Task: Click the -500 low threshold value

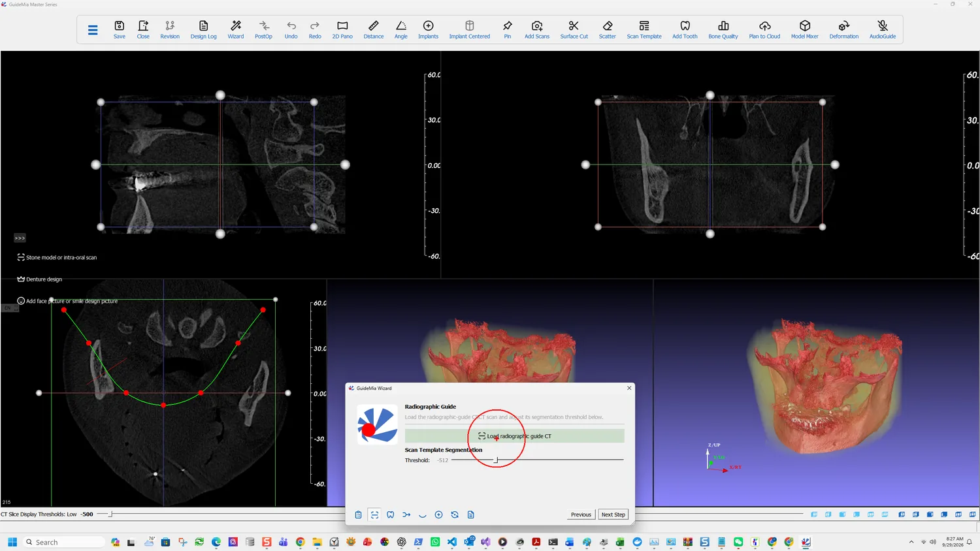Action: pyautogui.click(x=87, y=514)
